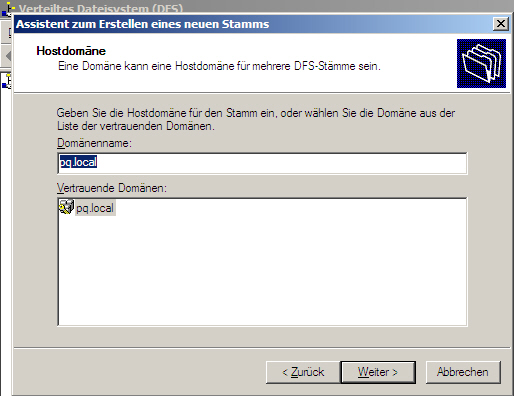Click the highlighted pq.local text in the field

pos(78,162)
